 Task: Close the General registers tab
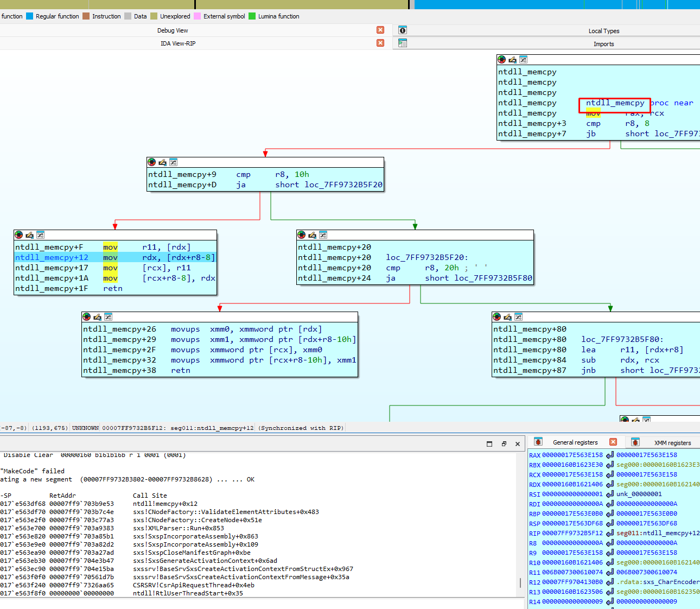[613, 442]
